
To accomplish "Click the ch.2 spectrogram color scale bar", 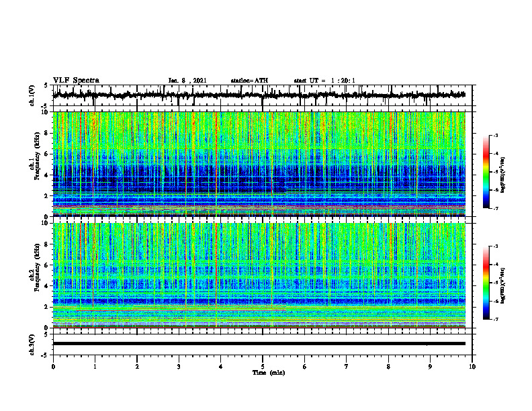I will (x=486, y=283).
